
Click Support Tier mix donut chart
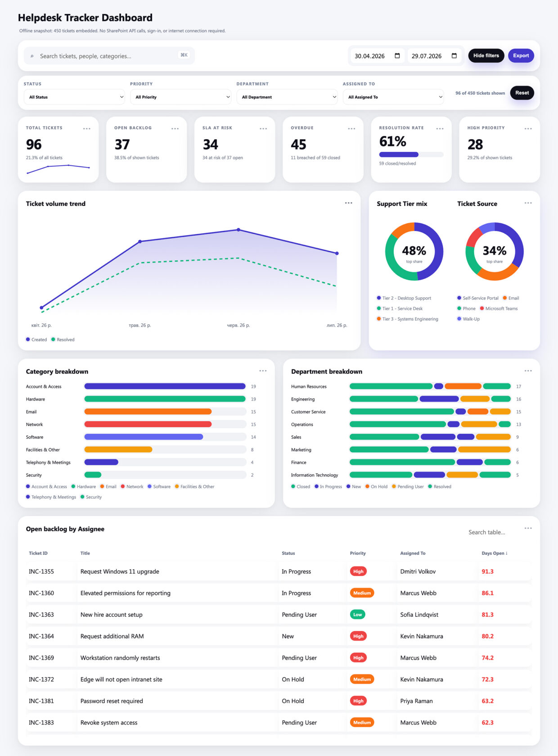point(414,251)
